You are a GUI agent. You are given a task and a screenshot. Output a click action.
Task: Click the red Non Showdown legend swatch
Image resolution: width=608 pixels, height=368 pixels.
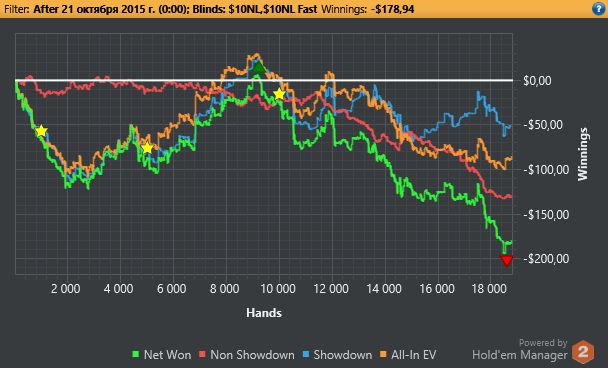(x=202, y=354)
